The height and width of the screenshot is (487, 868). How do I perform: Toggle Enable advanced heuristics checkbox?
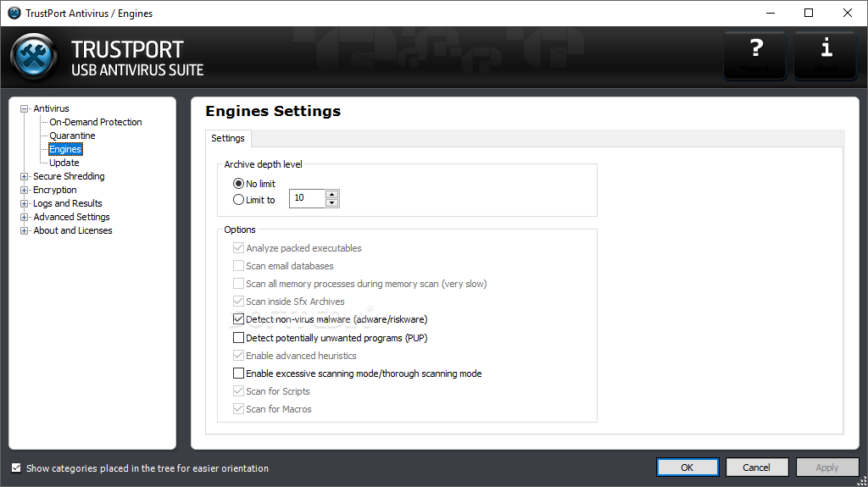click(238, 355)
